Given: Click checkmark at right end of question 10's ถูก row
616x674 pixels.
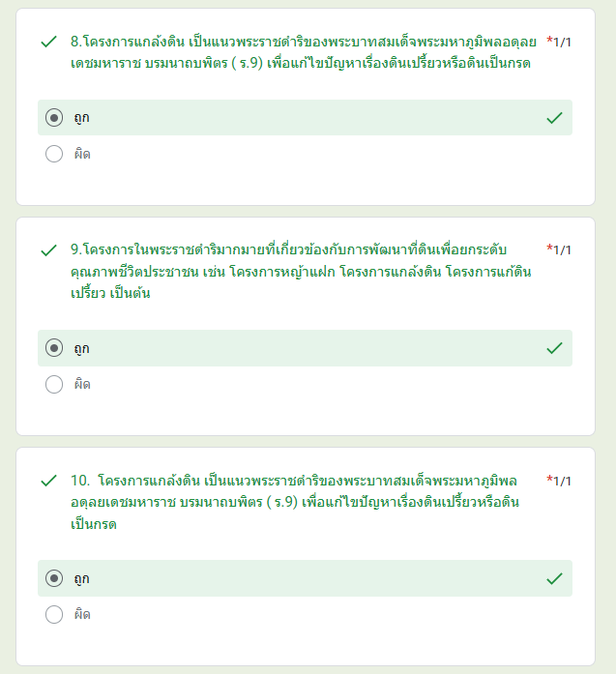Looking at the screenshot, I should tap(554, 578).
